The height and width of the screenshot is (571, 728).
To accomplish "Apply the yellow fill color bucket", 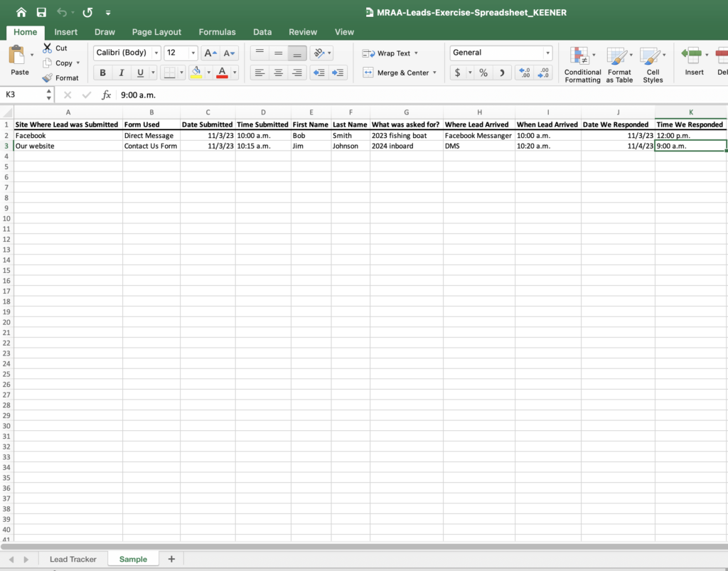I will 196,73.
